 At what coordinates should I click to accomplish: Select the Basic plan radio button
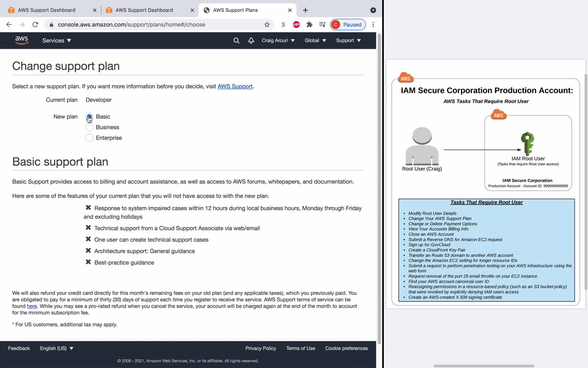89,117
